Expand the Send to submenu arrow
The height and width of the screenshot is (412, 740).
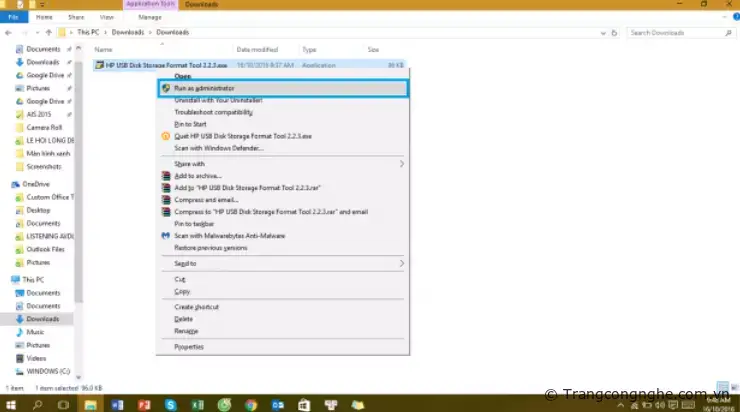[402, 263]
